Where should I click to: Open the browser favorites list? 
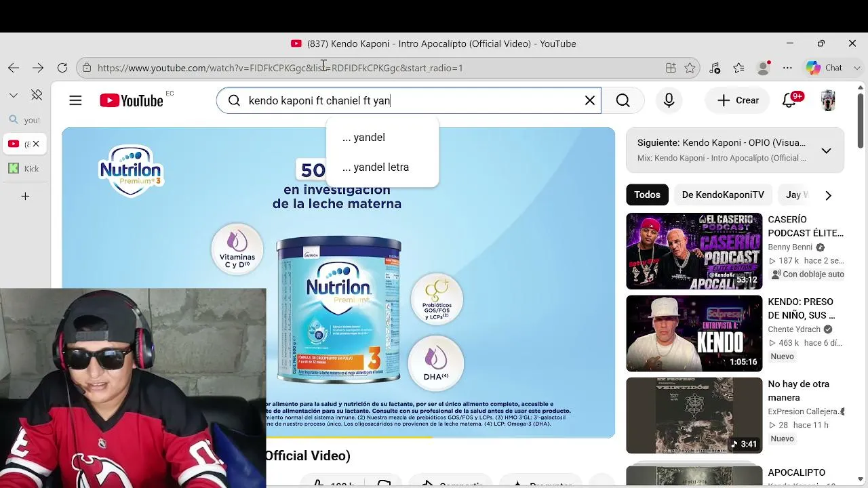pos(739,68)
